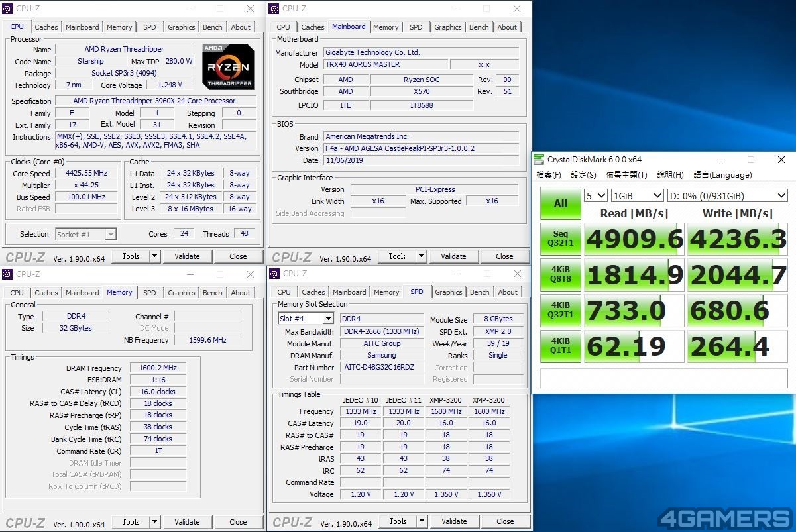Click the CPU-Z title bar icon in the SPD tab window

(274, 274)
